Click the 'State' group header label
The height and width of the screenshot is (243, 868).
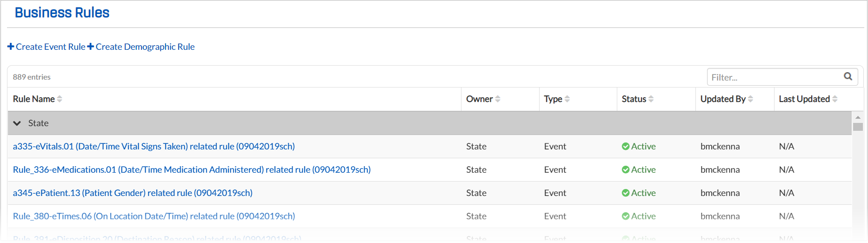[38, 123]
